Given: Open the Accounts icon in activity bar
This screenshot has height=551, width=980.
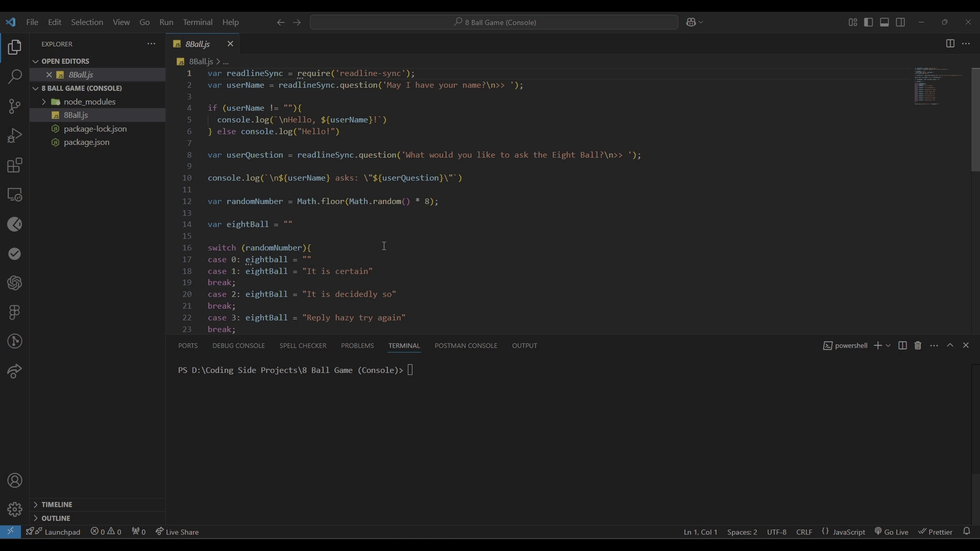Looking at the screenshot, I should [15, 481].
